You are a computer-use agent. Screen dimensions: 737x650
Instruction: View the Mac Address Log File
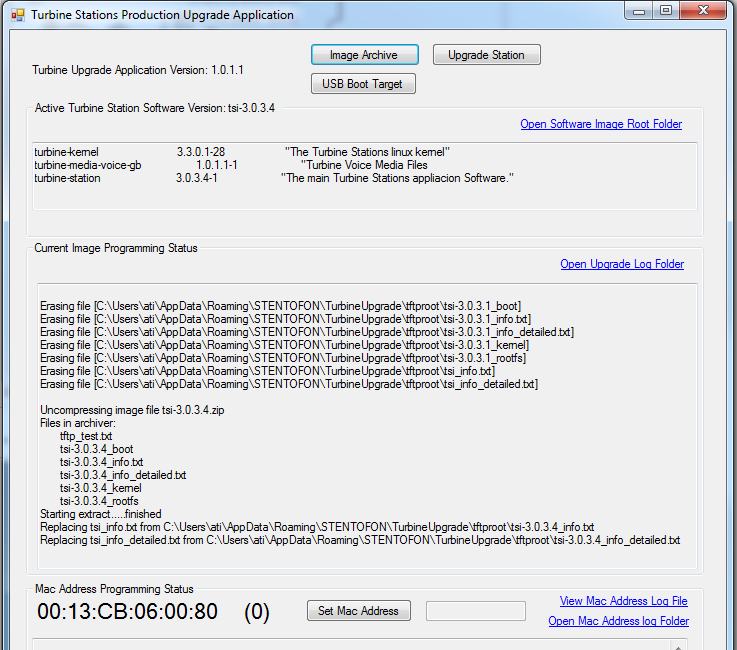623,601
